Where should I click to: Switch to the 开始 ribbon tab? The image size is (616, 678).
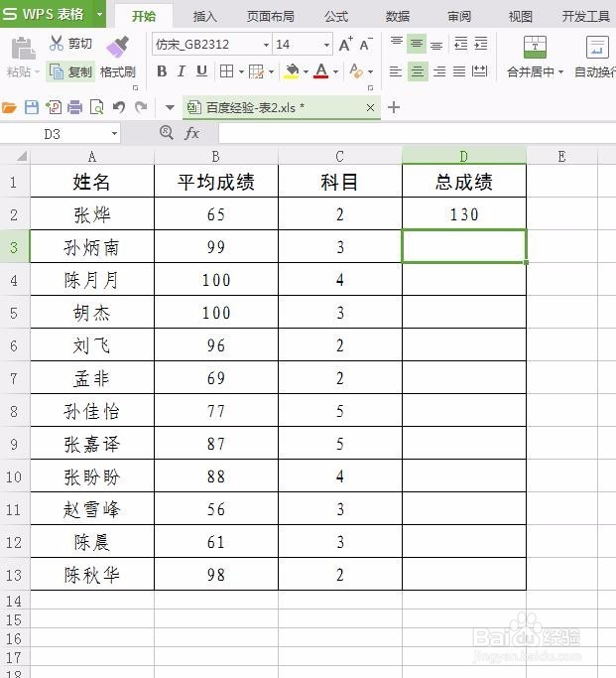(144, 17)
